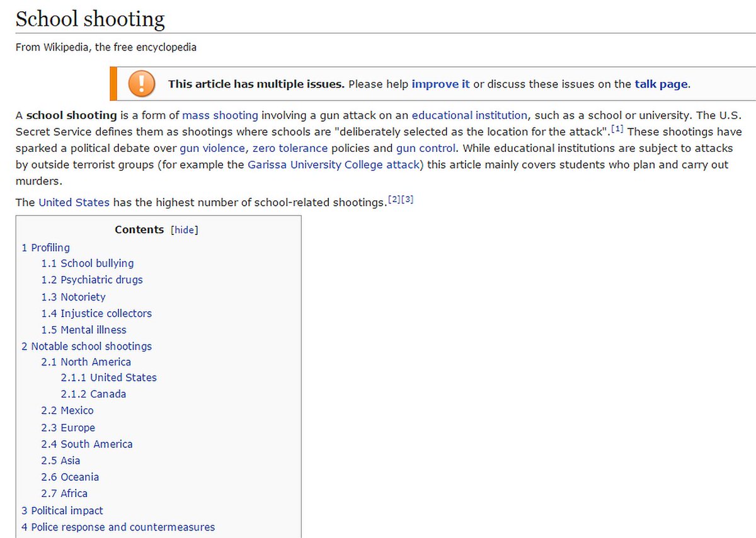Click the 'School shooting' page title
Viewport: 756px width, 538px height.
[90, 19]
